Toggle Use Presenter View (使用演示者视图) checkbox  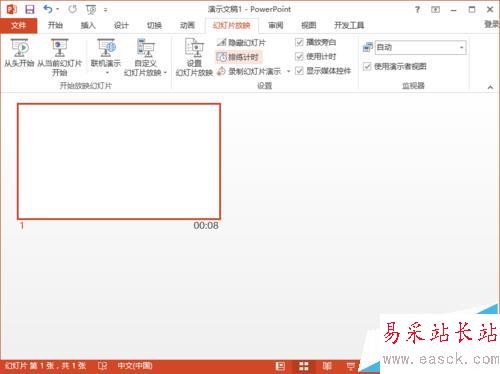[367, 66]
